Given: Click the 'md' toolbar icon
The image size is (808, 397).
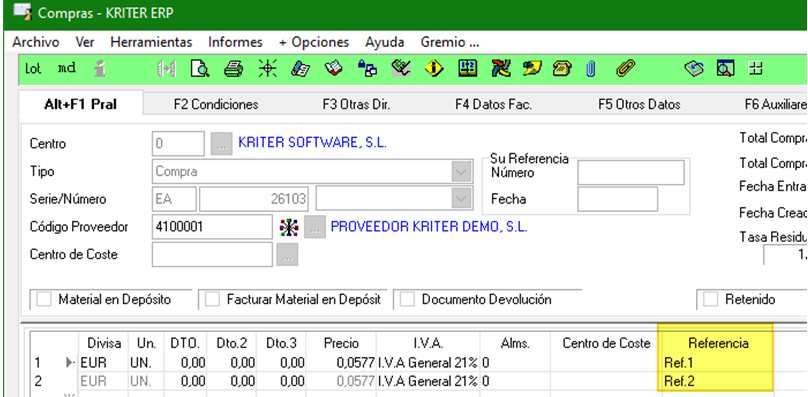Looking at the screenshot, I should click(66, 68).
